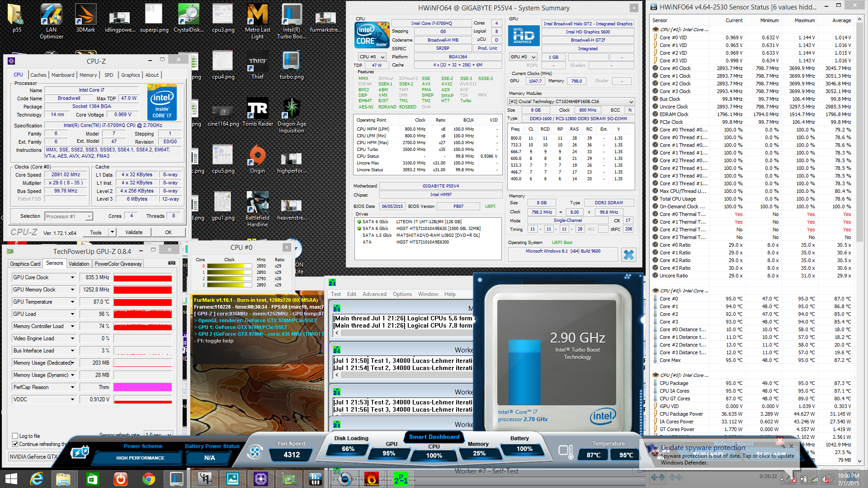
Task: Click the FurMark icon in the taskbar
Action: (372, 479)
